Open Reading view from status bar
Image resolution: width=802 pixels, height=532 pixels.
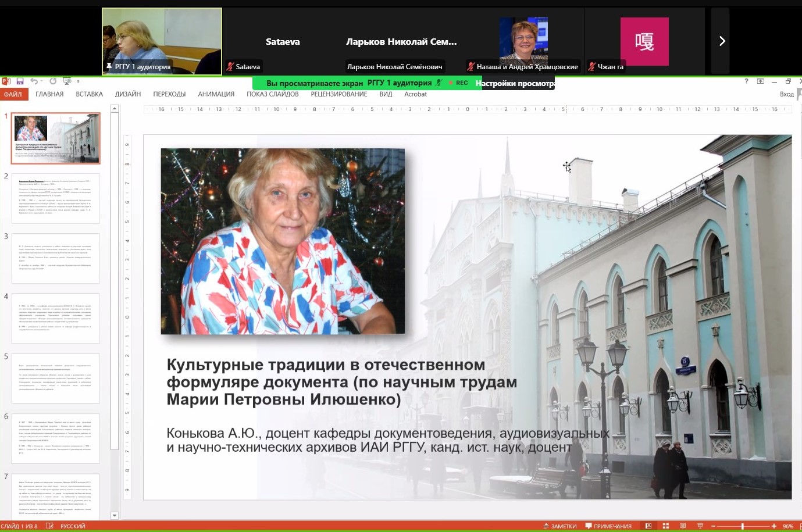click(x=683, y=526)
